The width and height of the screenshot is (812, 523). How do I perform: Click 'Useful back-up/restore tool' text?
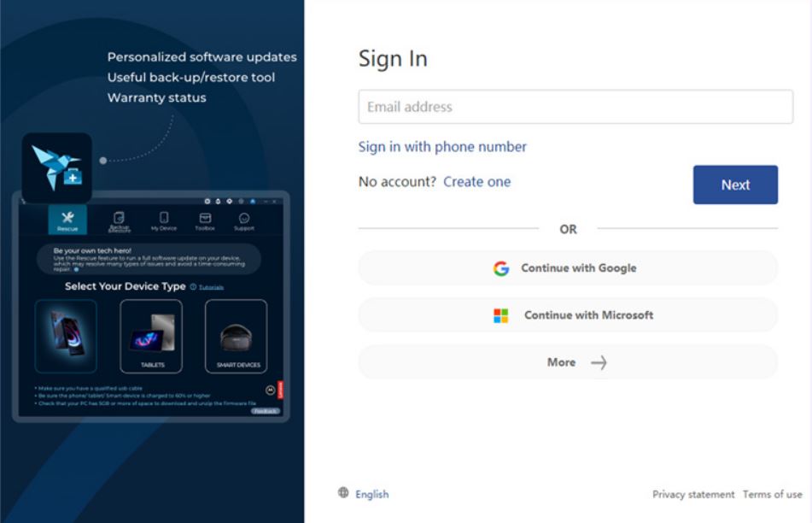coord(191,78)
